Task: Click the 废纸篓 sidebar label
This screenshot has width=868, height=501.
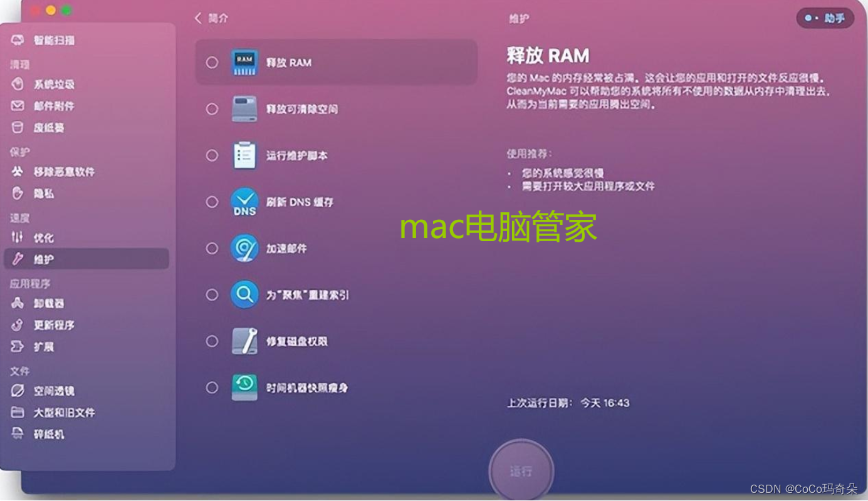Action: (x=49, y=128)
